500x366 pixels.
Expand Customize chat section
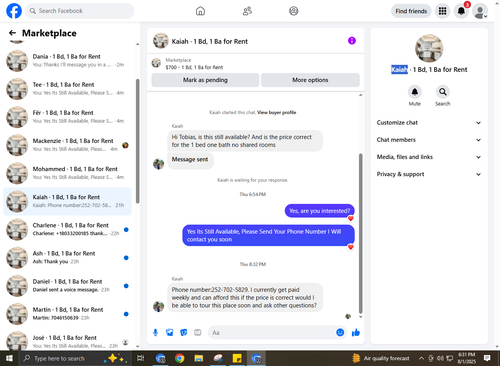coord(429,123)
